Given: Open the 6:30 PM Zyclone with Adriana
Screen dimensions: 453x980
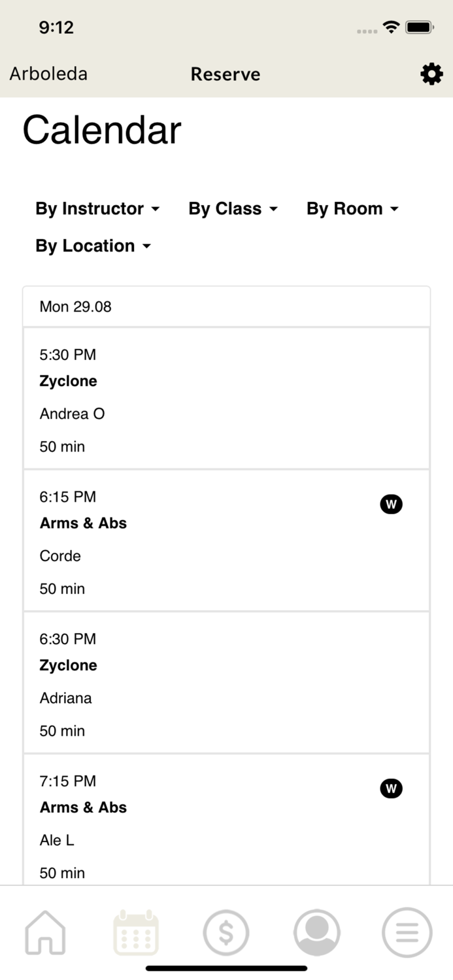Looking at the screenshot, I should coord(226,683).
